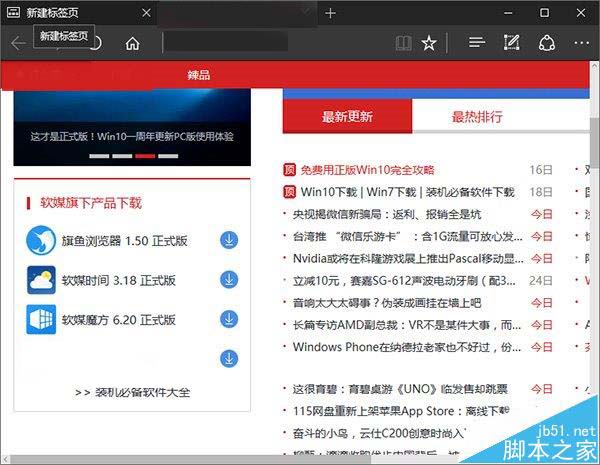
Task: Open 长篇专访AMD副总裁 article link
Action: click(407, 325)
